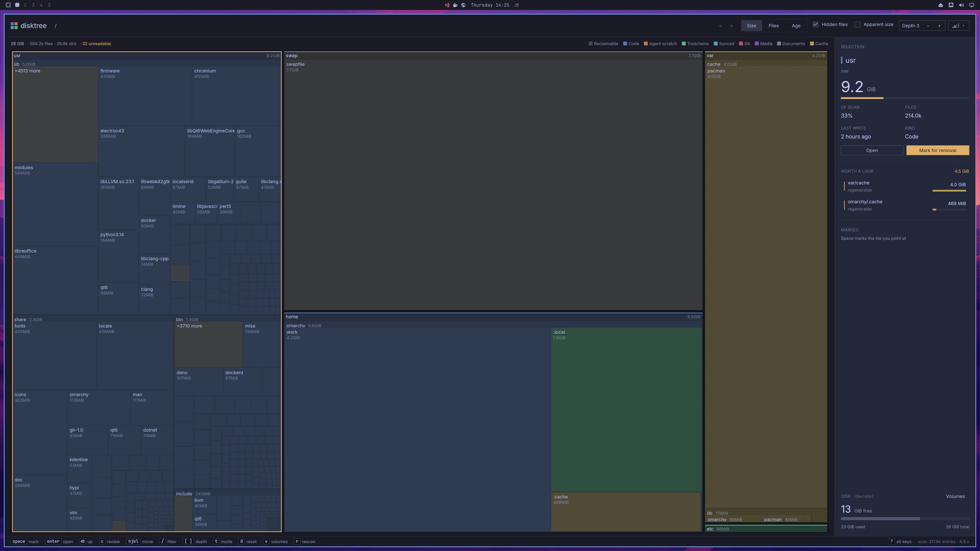The image size is (980, 551).
Task: Go back with the left arrow
Action: pyautogui.click(x=720, y=26)
